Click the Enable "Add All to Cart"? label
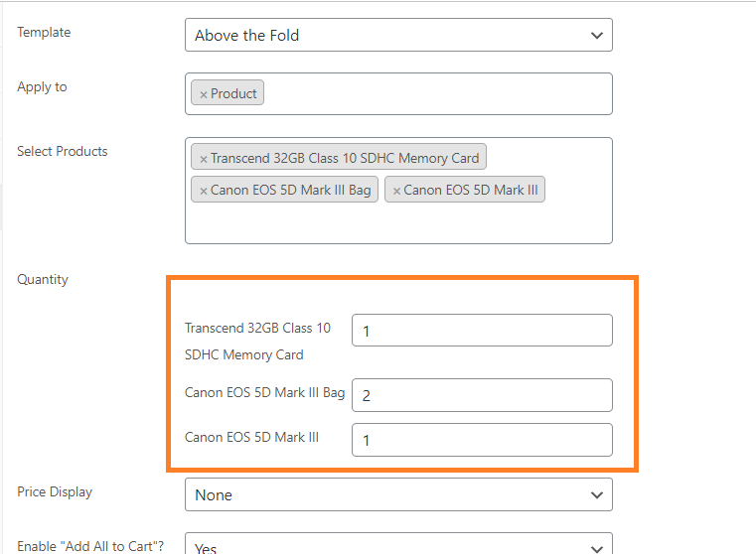Screen dimensions: 756x554 (90, 546)
